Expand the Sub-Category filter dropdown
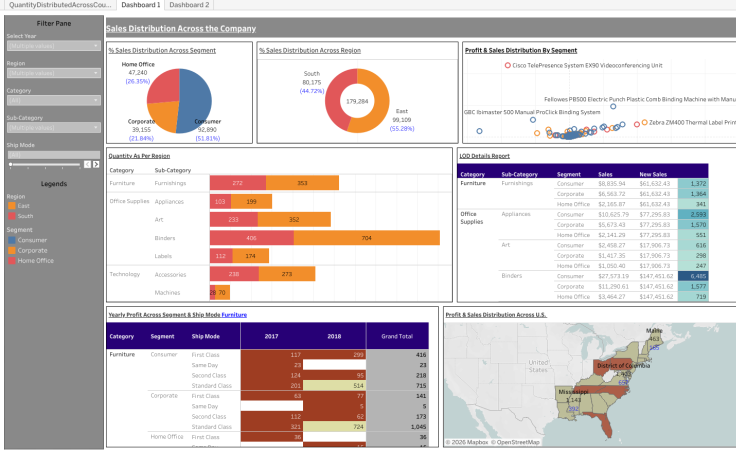 [x=53, y=127]
